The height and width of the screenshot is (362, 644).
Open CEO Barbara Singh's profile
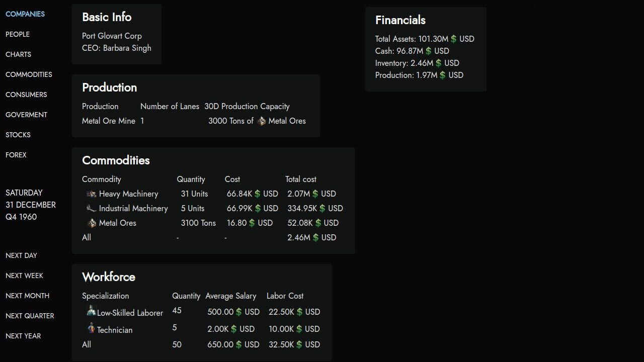click(x=127, y=48)
